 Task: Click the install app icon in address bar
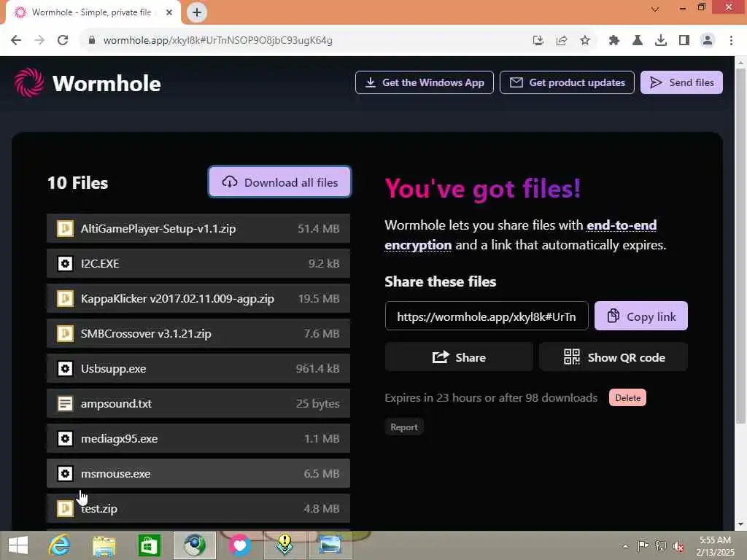538,41
